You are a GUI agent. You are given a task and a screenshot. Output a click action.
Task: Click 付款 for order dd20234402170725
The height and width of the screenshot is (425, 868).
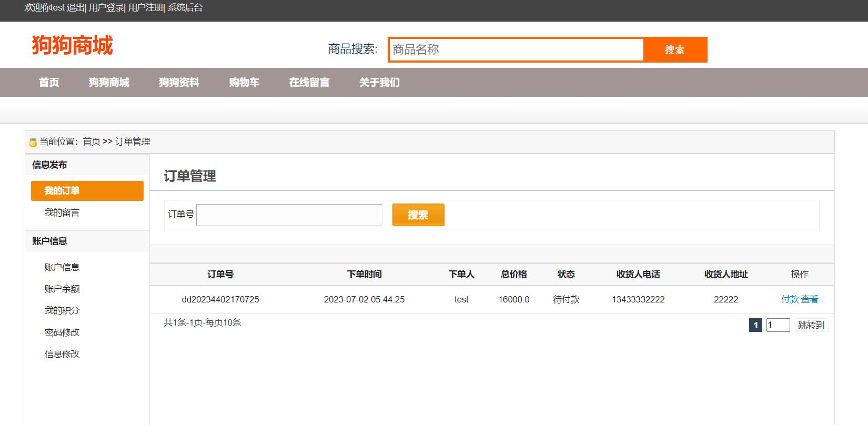click(790, 299)
